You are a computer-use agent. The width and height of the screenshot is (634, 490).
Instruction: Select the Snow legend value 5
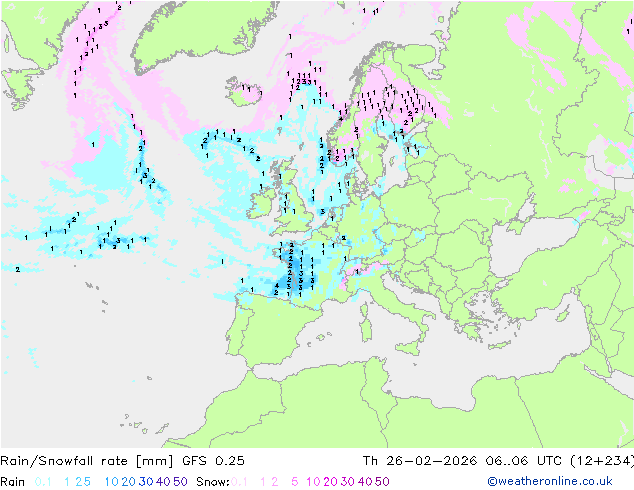[295, 482]
